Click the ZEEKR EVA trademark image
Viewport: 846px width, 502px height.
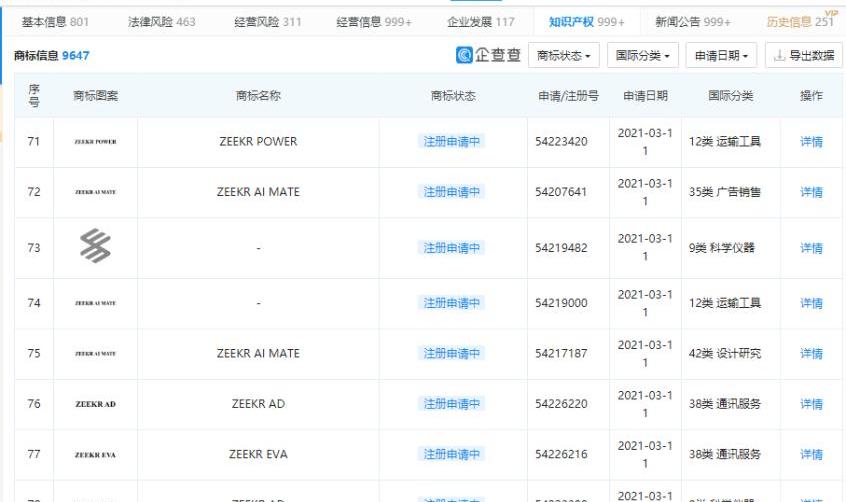pyautogui.click(x=95, y=454)
